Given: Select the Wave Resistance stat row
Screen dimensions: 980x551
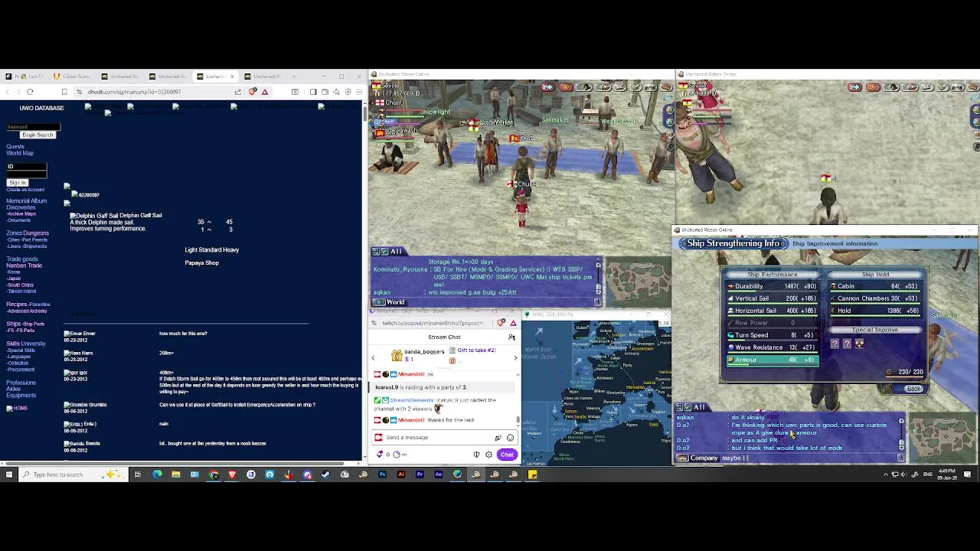Looking at the screenshot, I should coord(772,347).
